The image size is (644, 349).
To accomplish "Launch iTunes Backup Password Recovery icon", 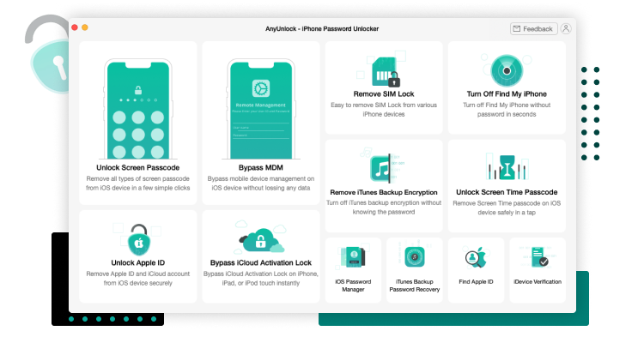I will click(415, 257).
